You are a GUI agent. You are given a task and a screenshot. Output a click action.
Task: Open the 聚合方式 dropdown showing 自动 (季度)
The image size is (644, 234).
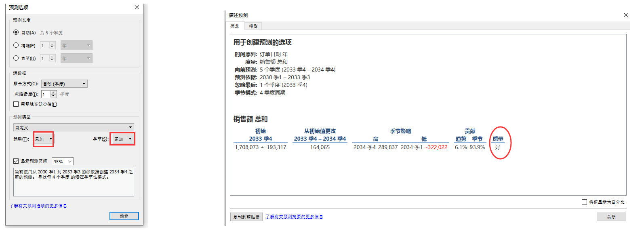(64, 84)
